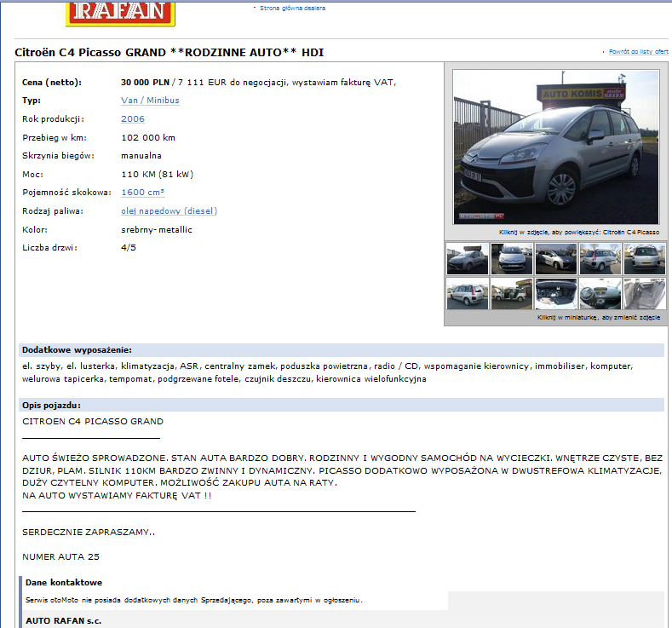
Task: Click the production year 2006 link
Action: tap(133, 118)
